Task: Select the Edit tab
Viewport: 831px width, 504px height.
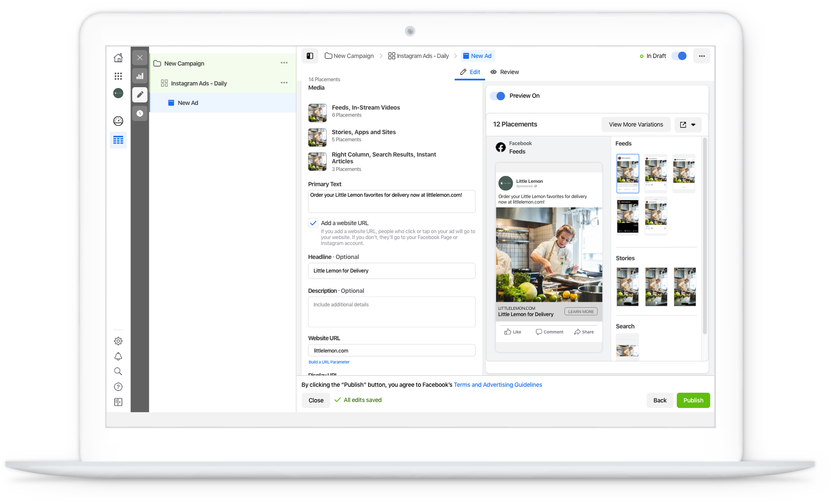Action: tap(470, 72)
